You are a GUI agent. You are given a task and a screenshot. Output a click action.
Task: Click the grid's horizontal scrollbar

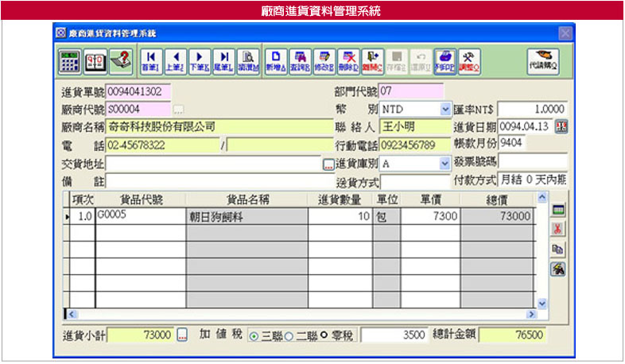[302, 314]
